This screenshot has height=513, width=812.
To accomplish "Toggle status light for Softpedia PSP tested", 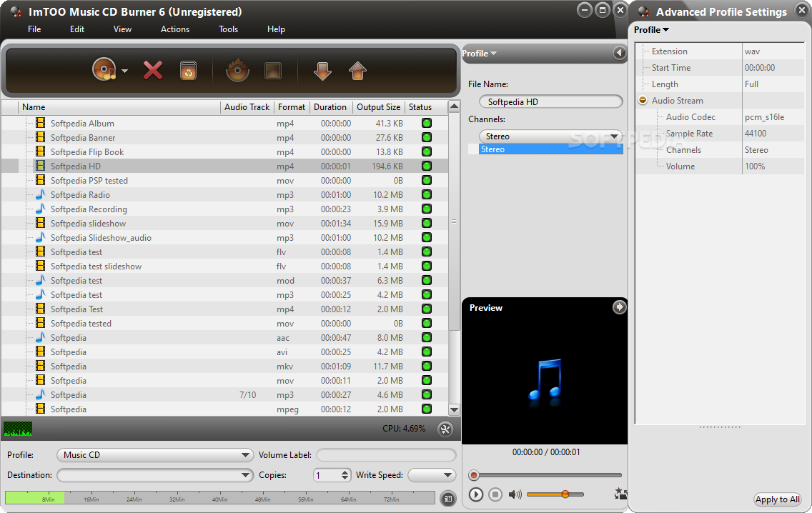I will click(x=427, y=180).
